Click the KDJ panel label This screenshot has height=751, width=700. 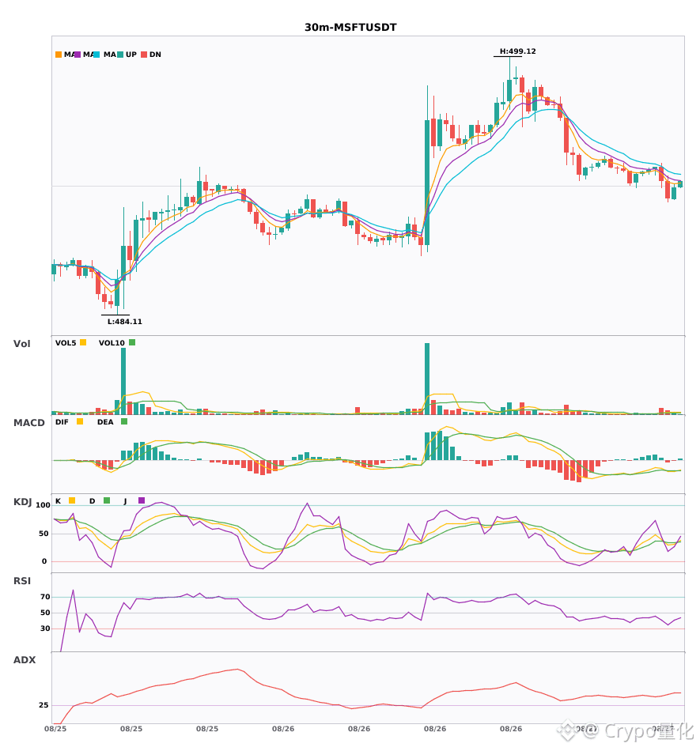[x=22, y=502]
